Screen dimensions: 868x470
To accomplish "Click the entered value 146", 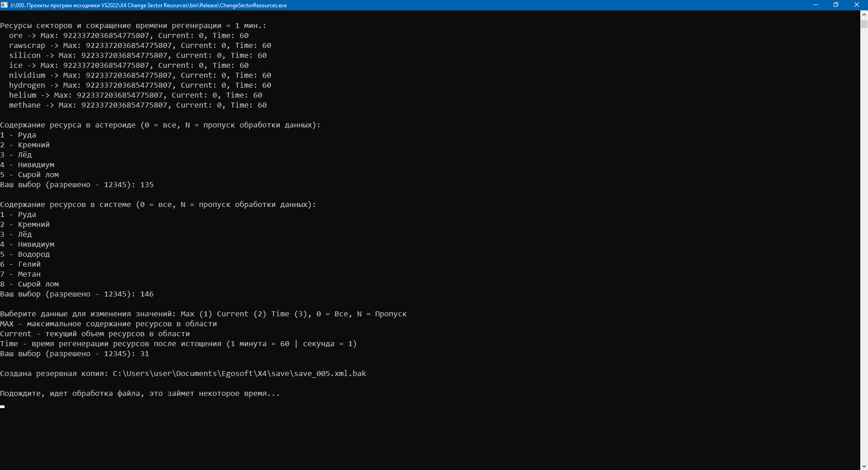I will pyautogui.click(x=147, y=294).
